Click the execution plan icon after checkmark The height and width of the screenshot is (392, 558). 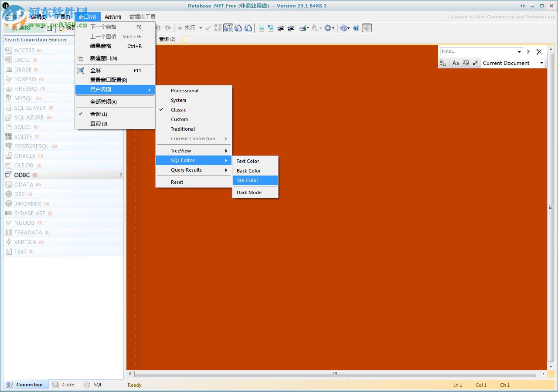tap(218, 28)
